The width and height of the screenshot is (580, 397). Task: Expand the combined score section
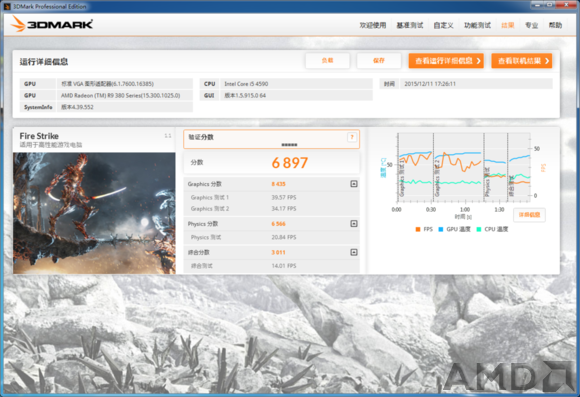[354, 252]
